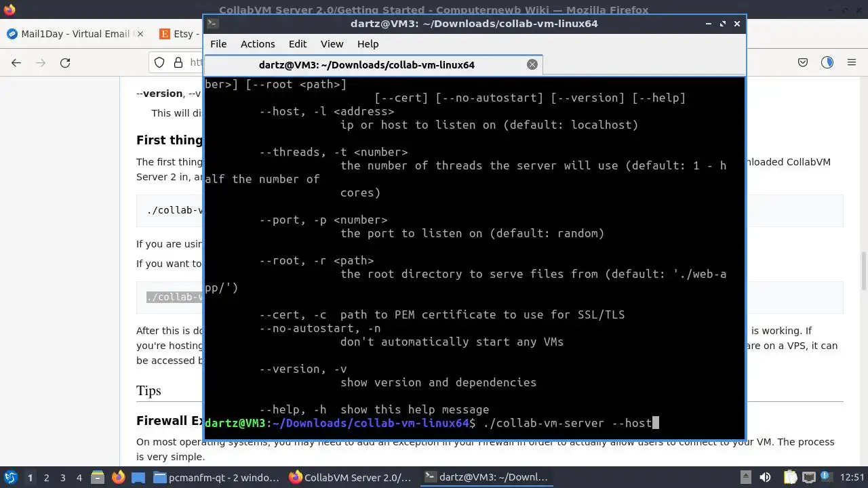Open the terminal Edit menu

point(298,43)
